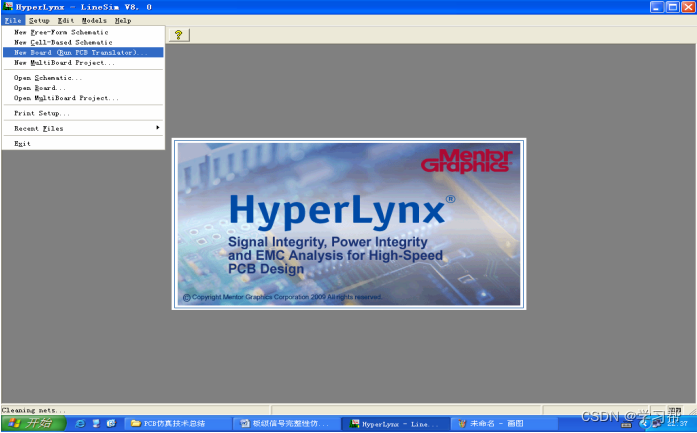Minimize the HyperLynx window
Viewport: 697px width, 433px height.
coord(657,7)
